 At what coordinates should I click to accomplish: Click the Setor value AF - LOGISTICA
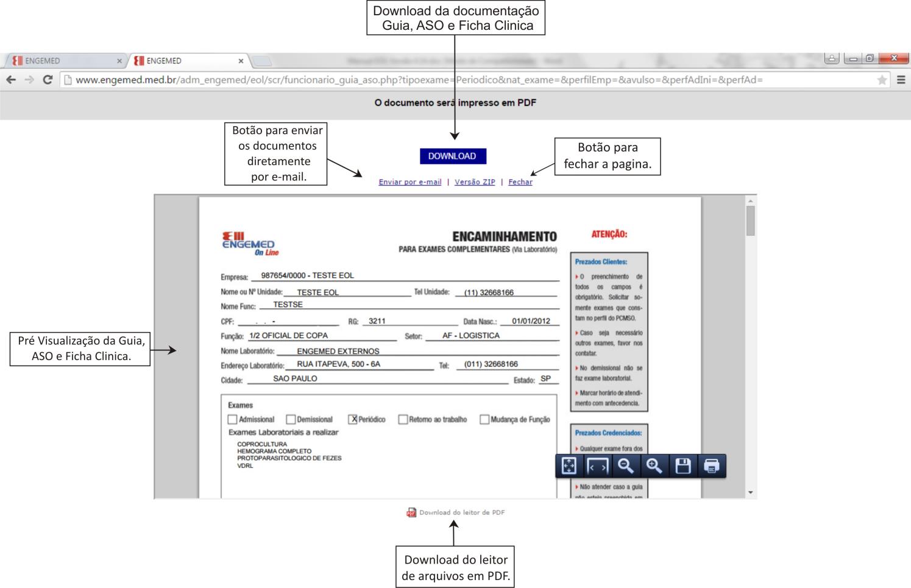point(471,336)
